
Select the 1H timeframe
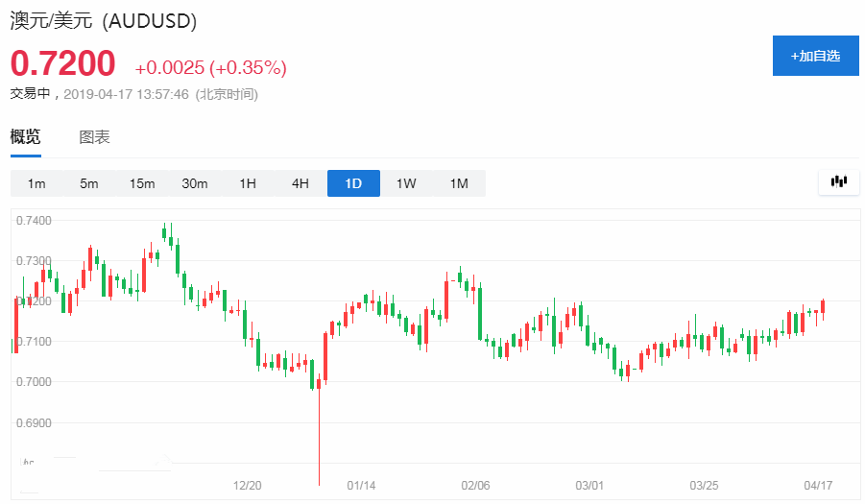tap(248, 183)
